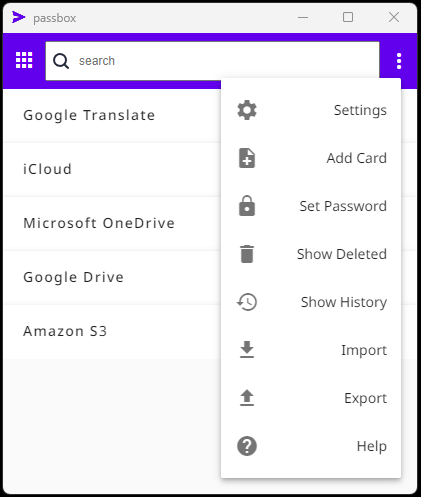
Task: Click the Show History clock icon
Action: coord(247,302)
